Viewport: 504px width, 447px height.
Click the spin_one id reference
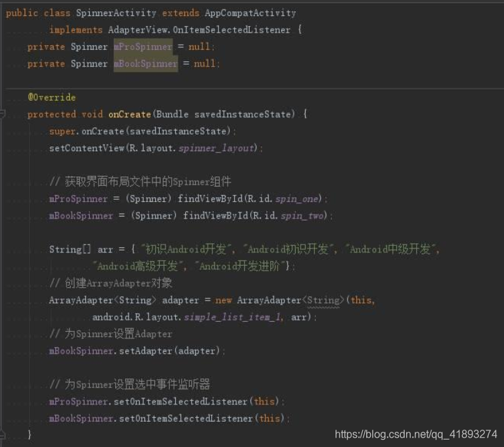[297, 199]
